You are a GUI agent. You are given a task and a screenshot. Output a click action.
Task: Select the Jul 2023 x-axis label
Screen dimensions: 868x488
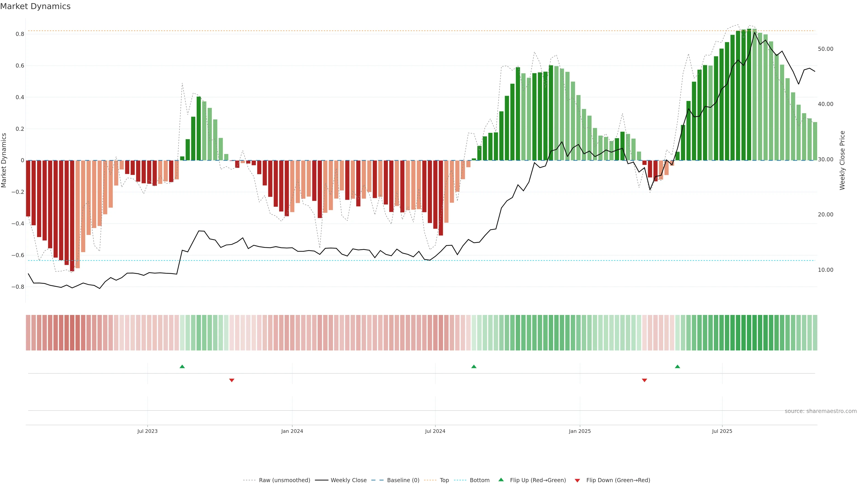pos(147,431)
